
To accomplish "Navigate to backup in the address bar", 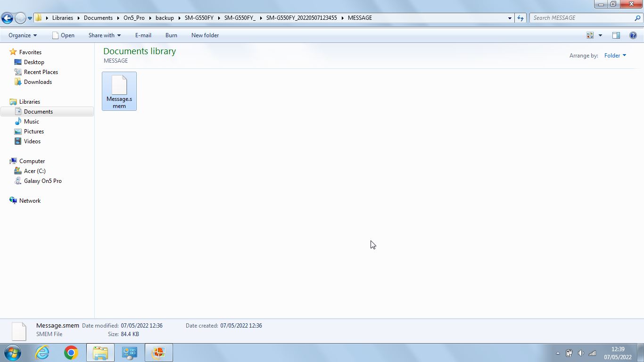I will [165, 18].
